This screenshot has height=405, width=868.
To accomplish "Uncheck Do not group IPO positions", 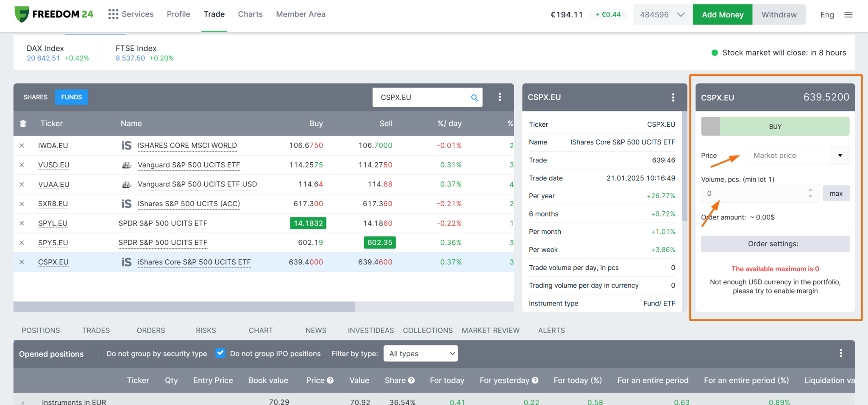I will point(220,353).
